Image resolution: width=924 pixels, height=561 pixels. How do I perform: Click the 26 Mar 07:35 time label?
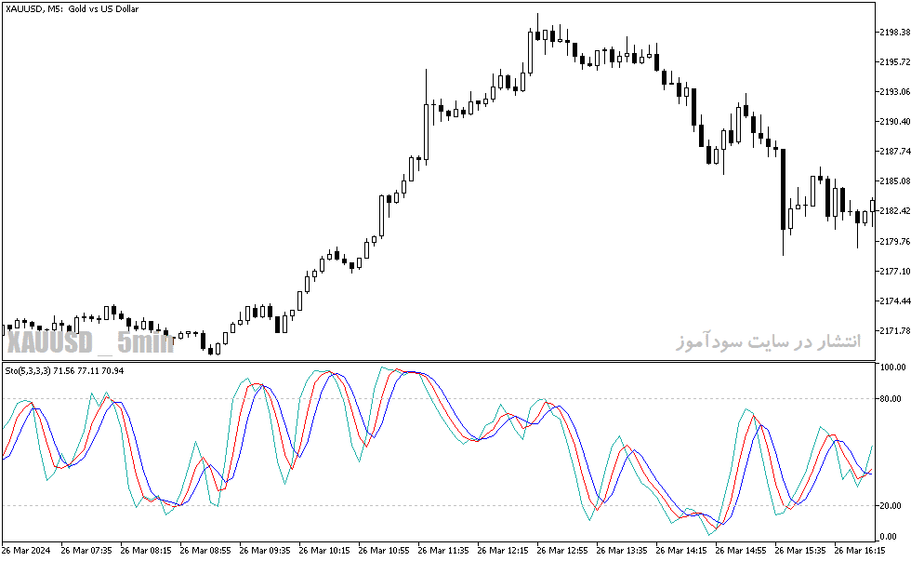coord(86,551)
